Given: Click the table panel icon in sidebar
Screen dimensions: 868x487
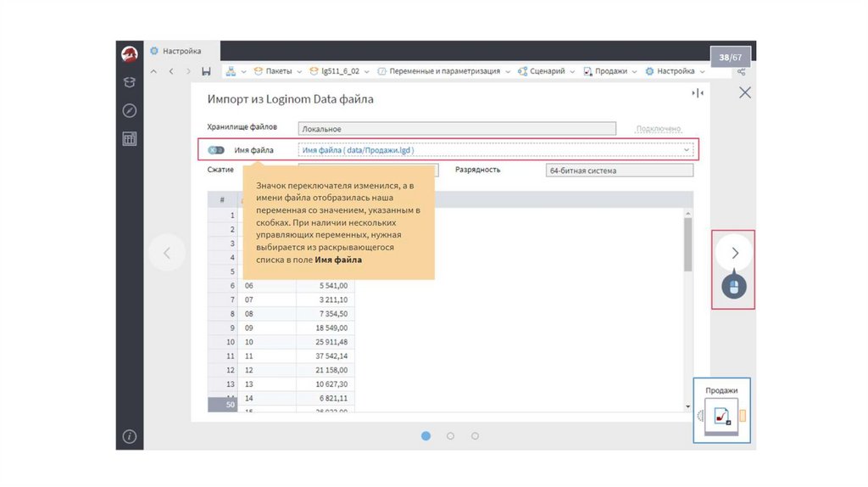Looking at the screenshot, I should [x=130, y=139].
